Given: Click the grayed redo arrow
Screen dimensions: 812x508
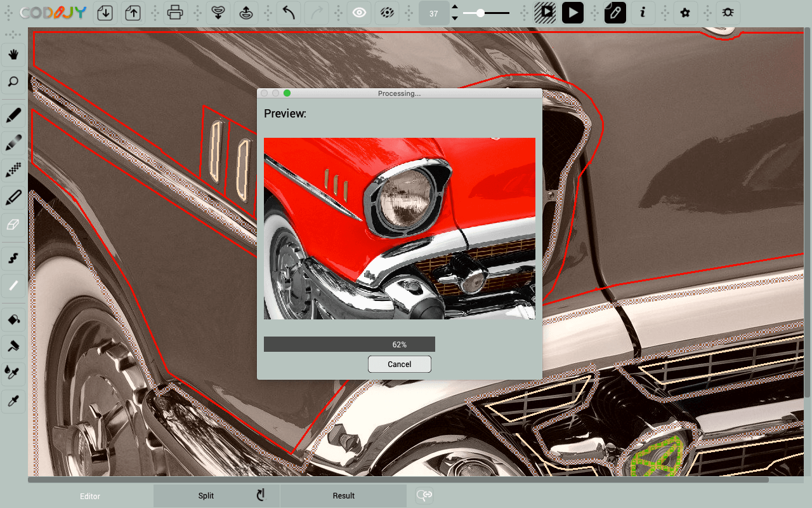Looking at the screenshot, I should click(x=317, y=13).
